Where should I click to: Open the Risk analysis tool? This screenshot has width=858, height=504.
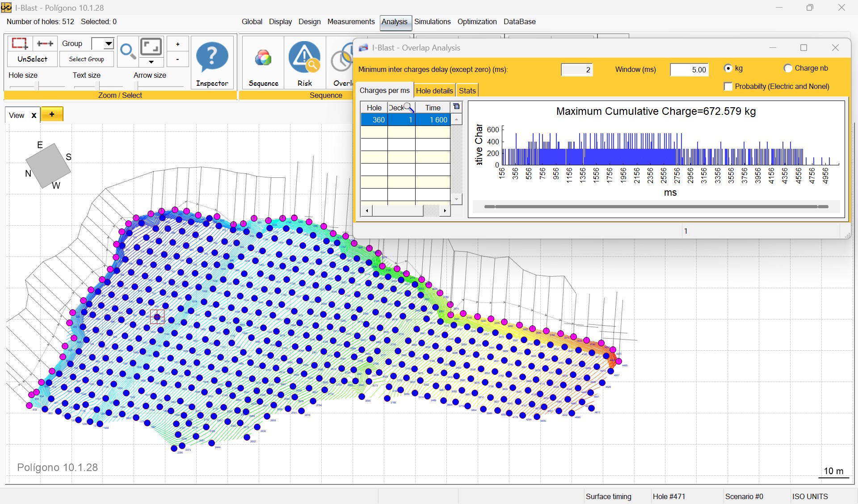tap(304, 57)
